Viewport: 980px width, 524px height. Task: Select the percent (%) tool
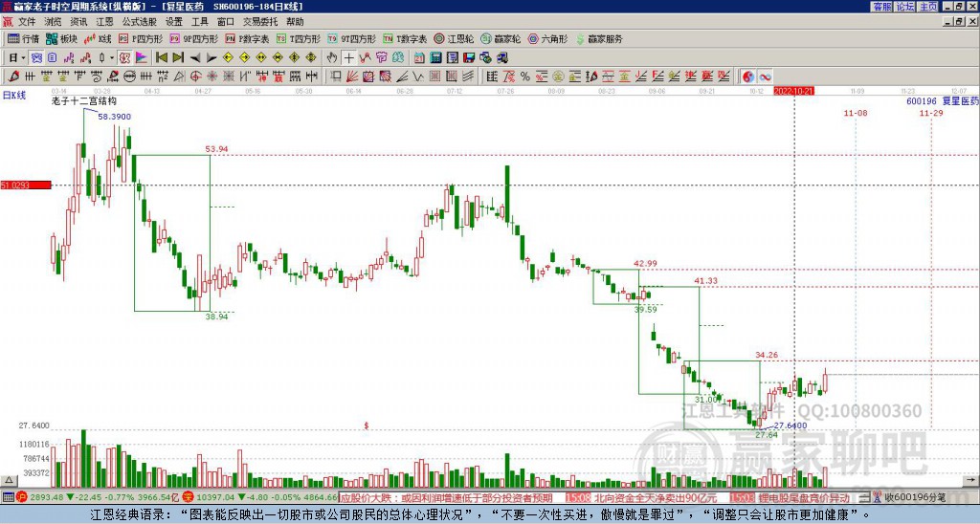(x=525, y=76)
